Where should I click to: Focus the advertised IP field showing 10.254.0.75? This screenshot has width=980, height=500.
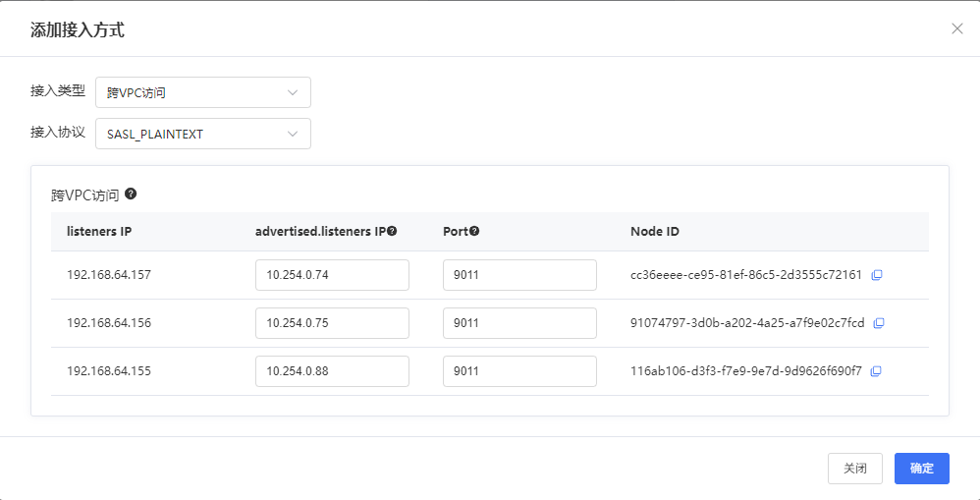(331, 323)
